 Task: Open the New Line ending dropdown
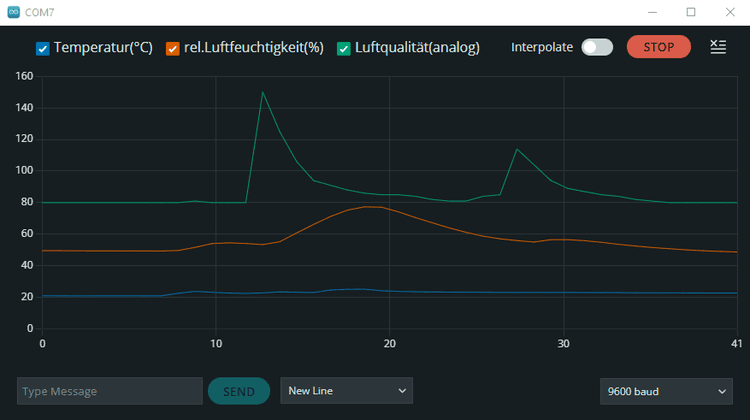click(x=346, y=391)
